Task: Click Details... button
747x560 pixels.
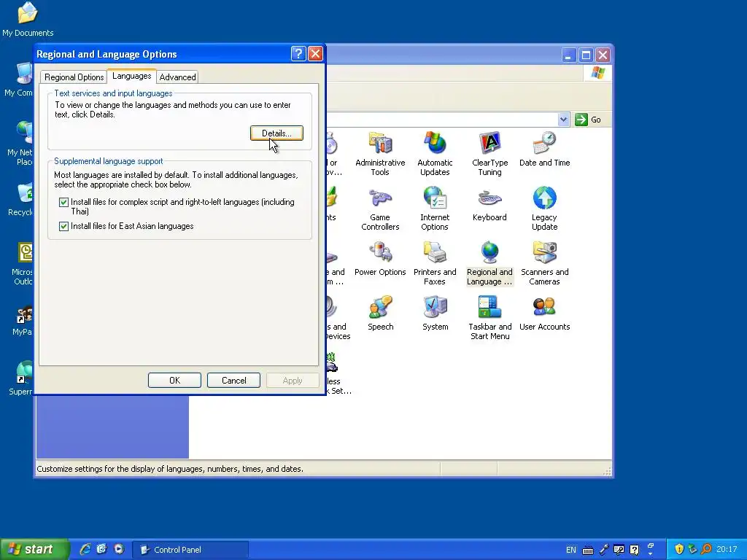Action: coord(276,133)
